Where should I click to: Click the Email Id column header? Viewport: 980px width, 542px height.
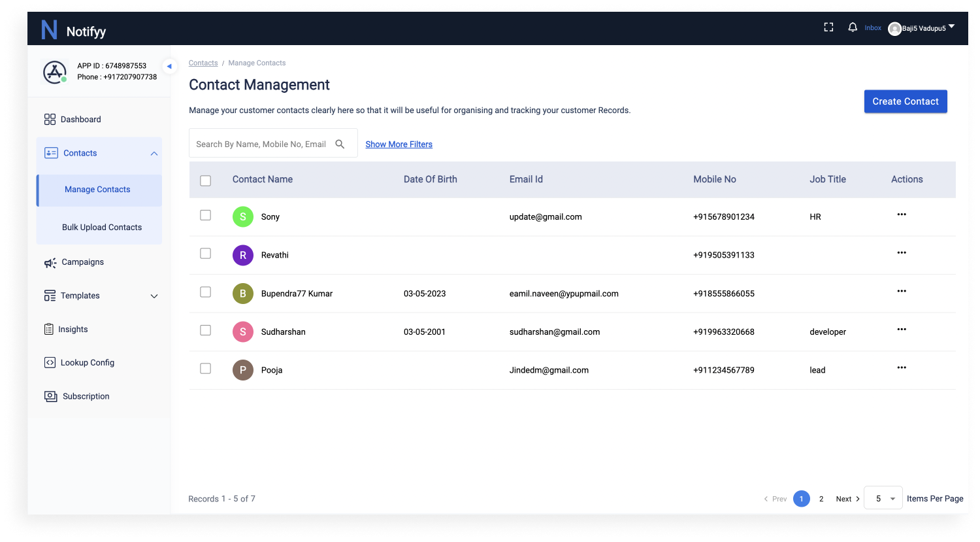[526, 179]
